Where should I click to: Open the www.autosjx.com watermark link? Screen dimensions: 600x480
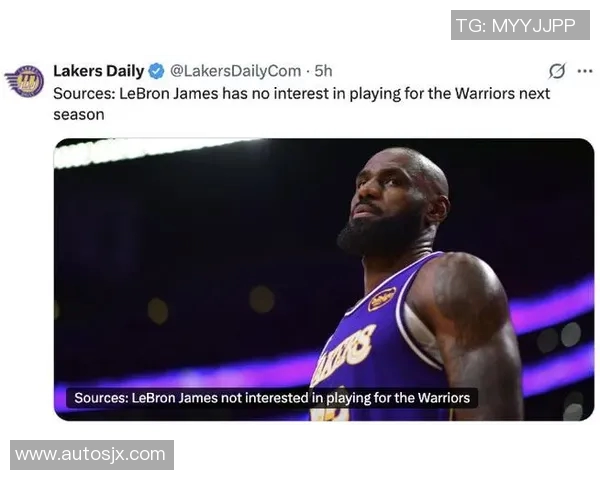click(x=92, y=455)
